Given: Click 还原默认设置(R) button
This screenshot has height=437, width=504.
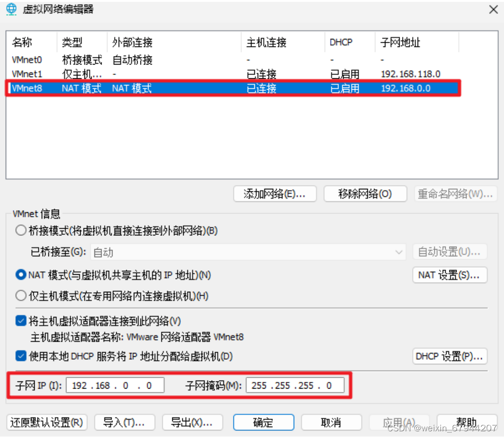Looking at the screenshot, I should coord(47,422).
